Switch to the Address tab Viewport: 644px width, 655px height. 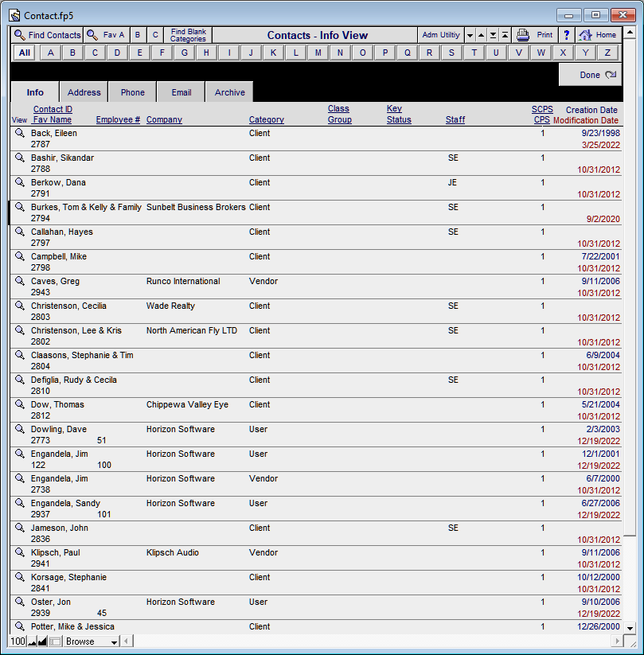[84, 92]
